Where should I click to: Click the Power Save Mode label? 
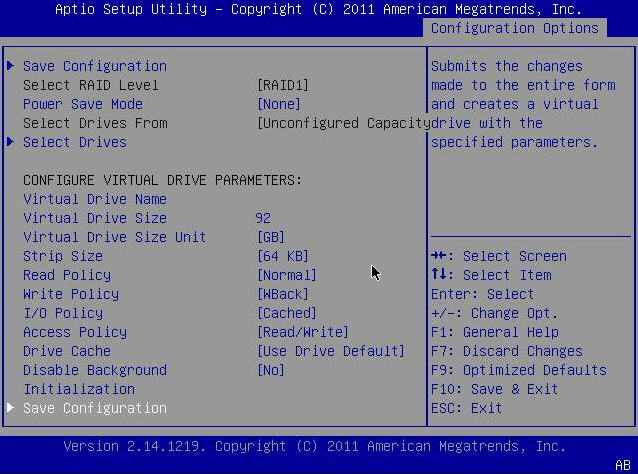[x=83, y=104]
